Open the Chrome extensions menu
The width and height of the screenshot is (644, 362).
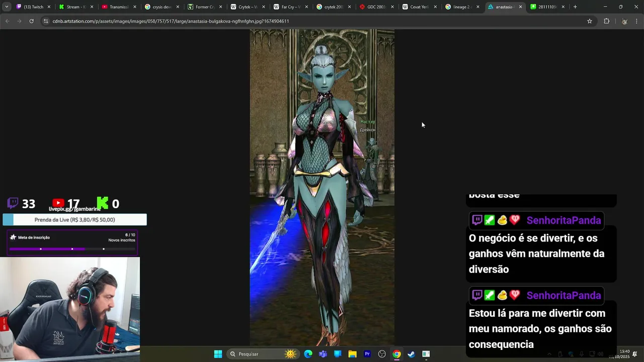pos(606,21)
